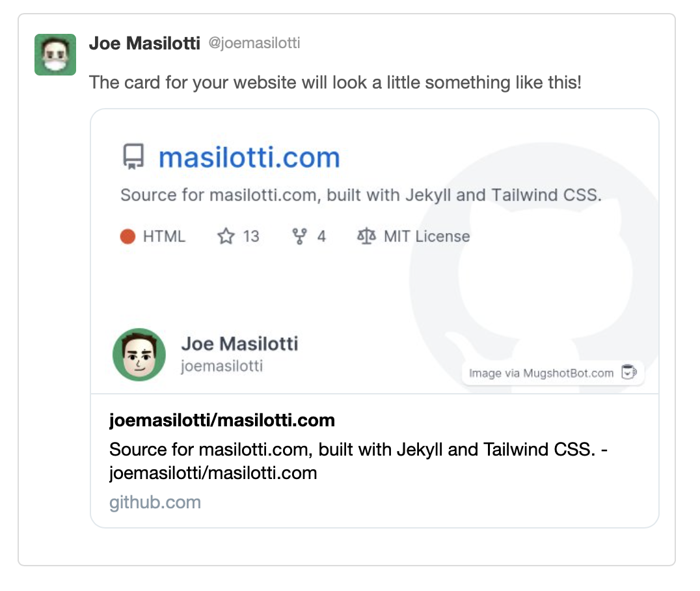Click Joe Masilotti's tweet avatar
This screenshot has height=591, width=700.
pos(55,55)
